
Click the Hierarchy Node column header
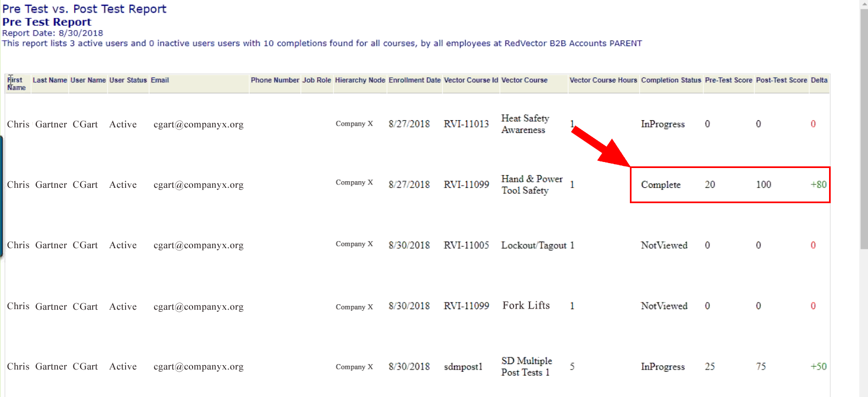(x=360, y=80)
